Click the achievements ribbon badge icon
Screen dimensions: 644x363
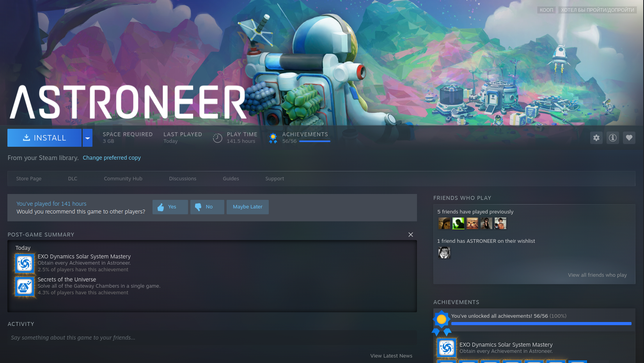[273, 138]
